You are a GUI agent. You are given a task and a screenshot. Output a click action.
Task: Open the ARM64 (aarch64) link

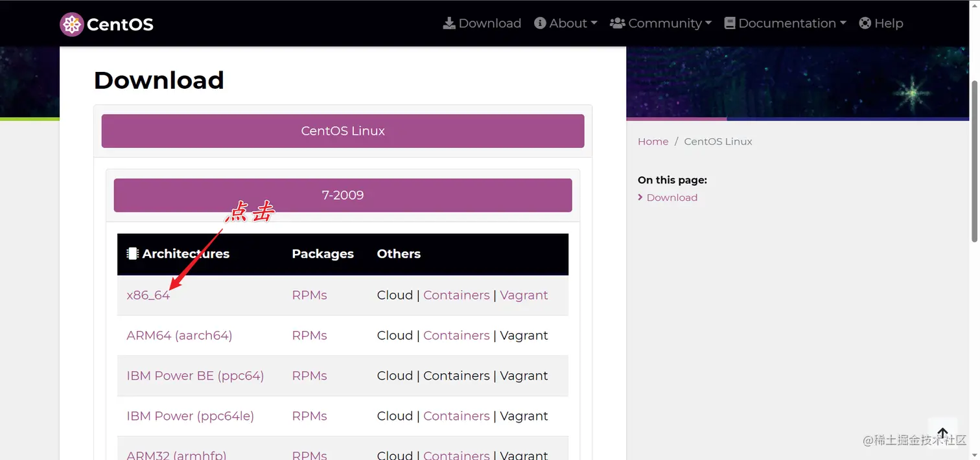[x=180, y=336]
